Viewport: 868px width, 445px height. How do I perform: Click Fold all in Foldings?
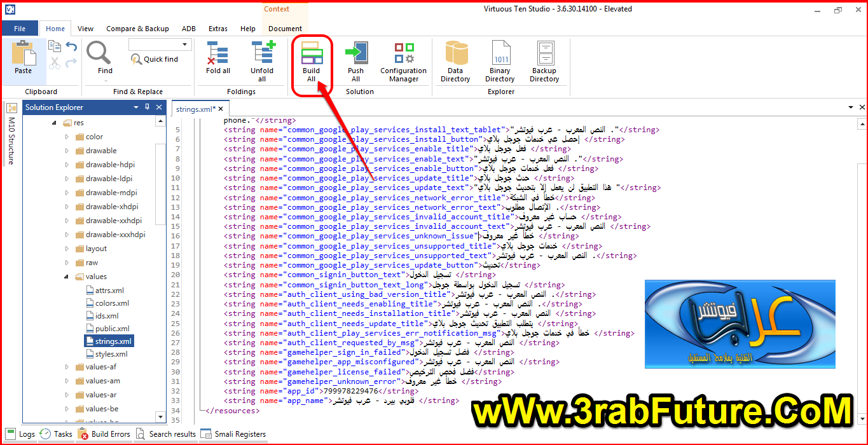click(218, 57)
